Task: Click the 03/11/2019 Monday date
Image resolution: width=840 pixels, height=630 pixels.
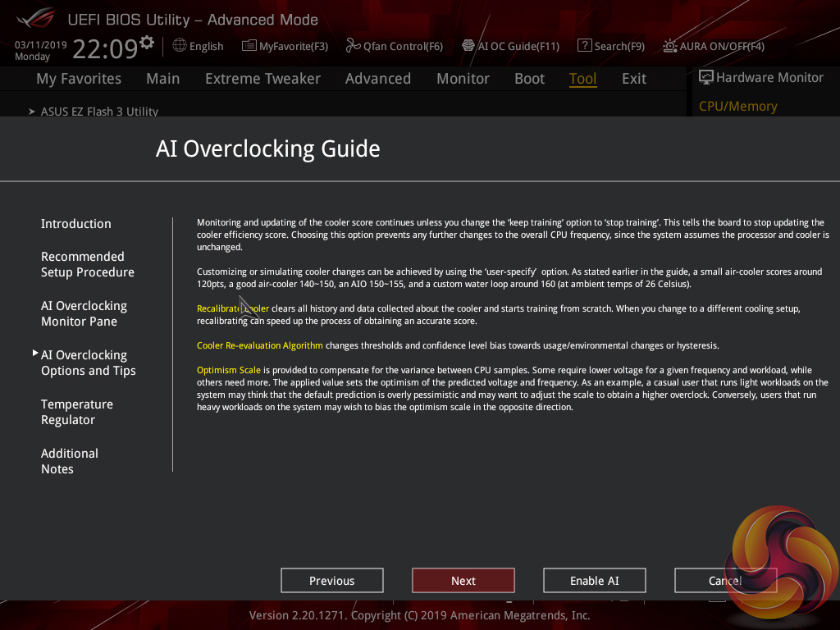Action: coord(41,50)
